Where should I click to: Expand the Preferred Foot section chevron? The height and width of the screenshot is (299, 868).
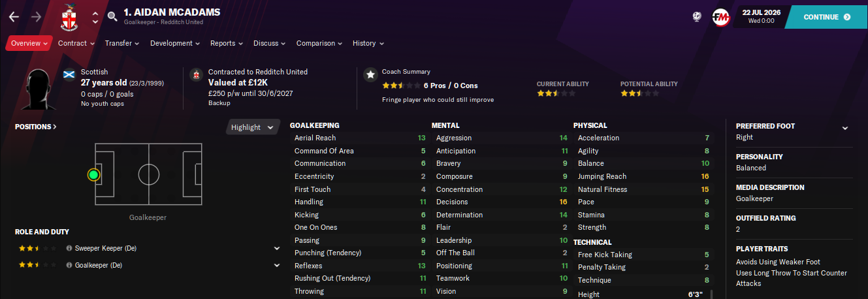(x=845, y=128)
